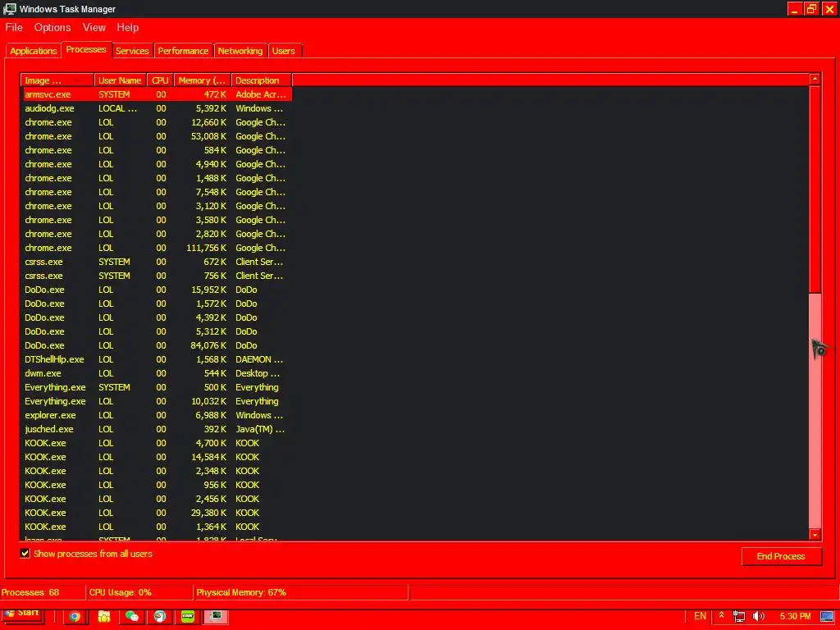Image resolution: width=840 pixels, height=630 pixels.
Task: Select csrss.exe using 756 K
Action: pos(157,276)
